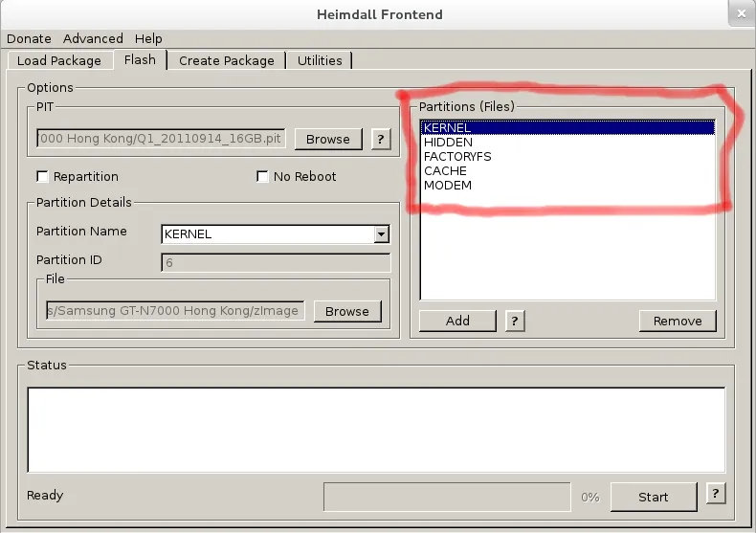This screenshot has width=756, height=533.
Task: Start the flash process
Action: [x=654, y=497]
